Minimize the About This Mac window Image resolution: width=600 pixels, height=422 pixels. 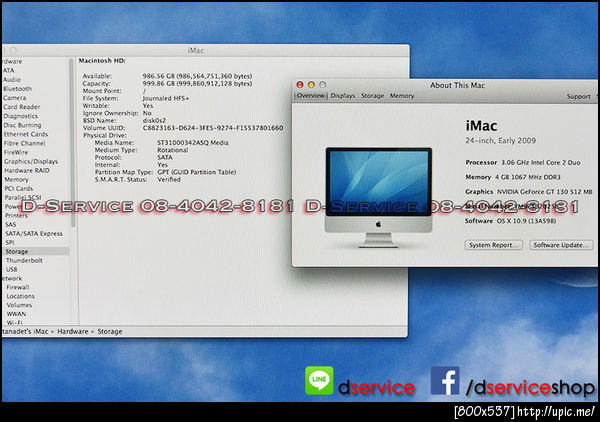click(x=311, y=85)
